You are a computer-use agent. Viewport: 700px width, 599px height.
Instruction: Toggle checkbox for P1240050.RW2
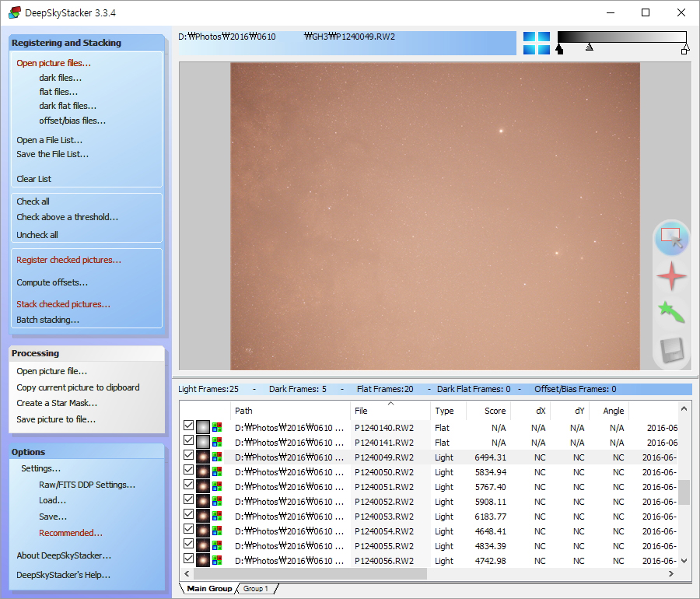point(188,470)
